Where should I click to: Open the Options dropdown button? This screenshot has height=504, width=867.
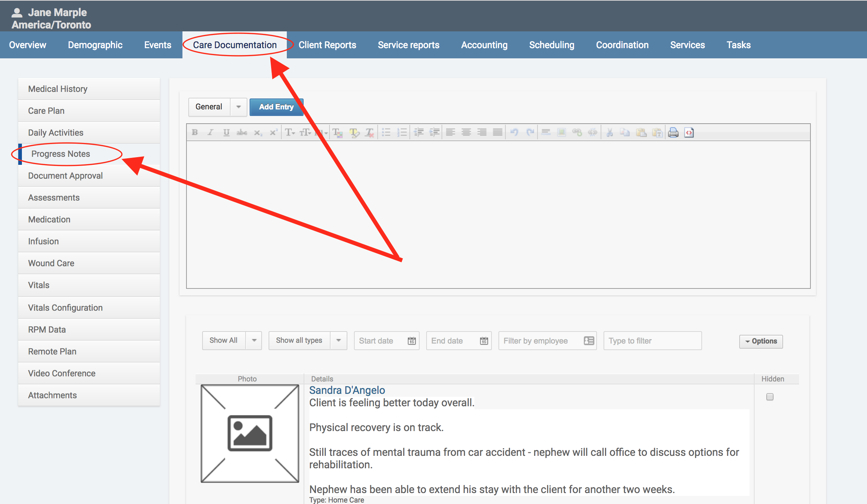pos(761,341)
